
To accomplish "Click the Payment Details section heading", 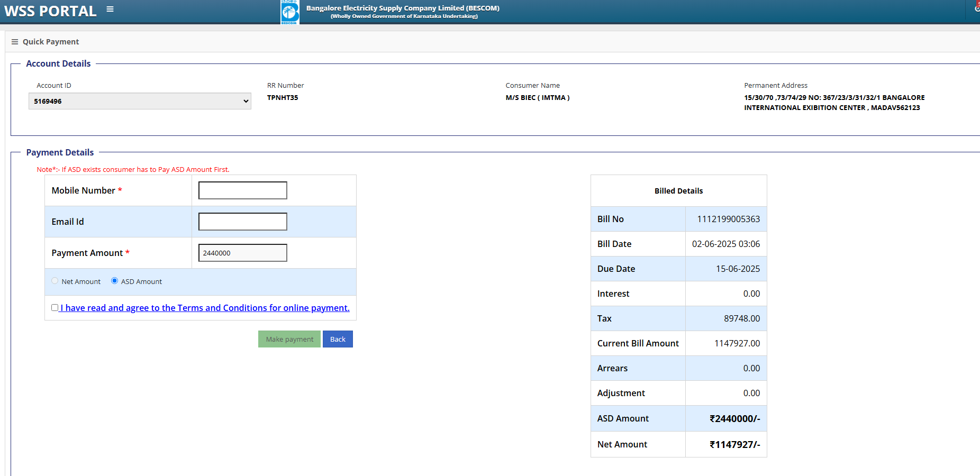I will click(60, 152).
